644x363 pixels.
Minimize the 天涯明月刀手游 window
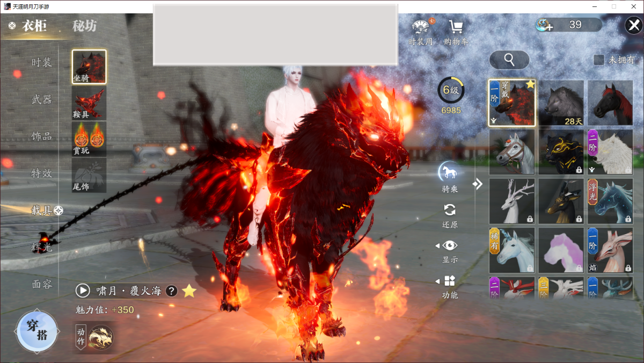coord(596,6)
